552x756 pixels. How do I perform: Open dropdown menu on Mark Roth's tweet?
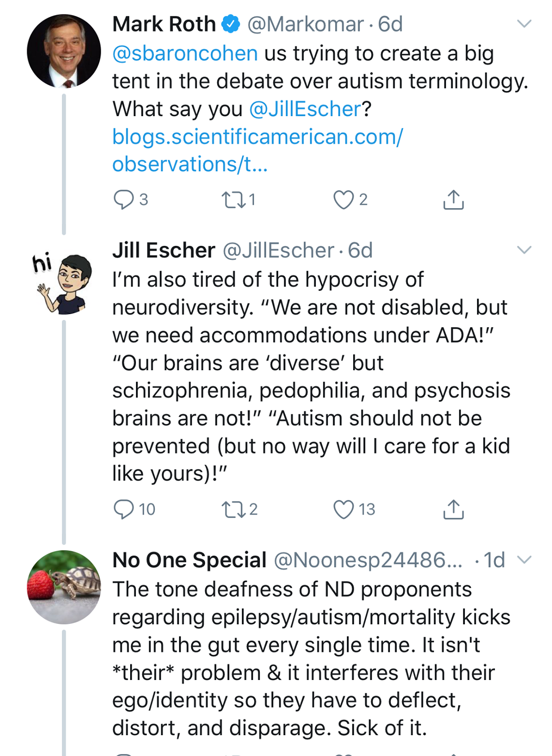point(524,24)
